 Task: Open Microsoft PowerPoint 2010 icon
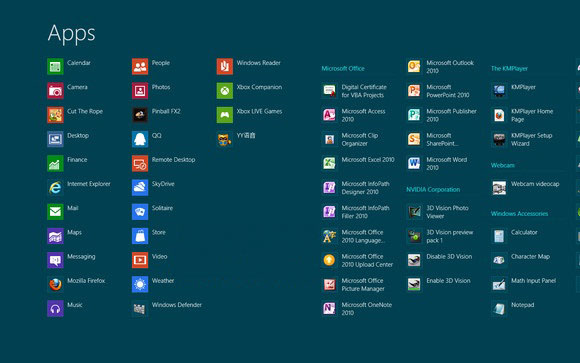coord(414,91)
